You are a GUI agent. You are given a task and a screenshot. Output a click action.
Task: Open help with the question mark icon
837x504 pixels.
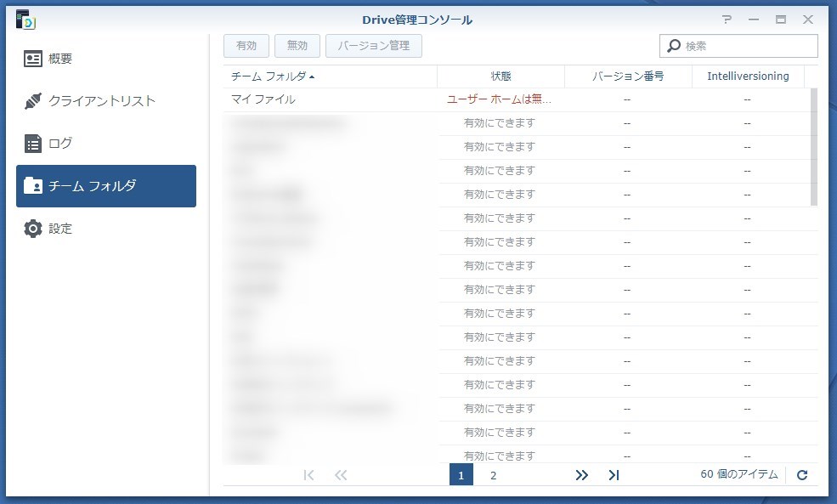(727, 20)
